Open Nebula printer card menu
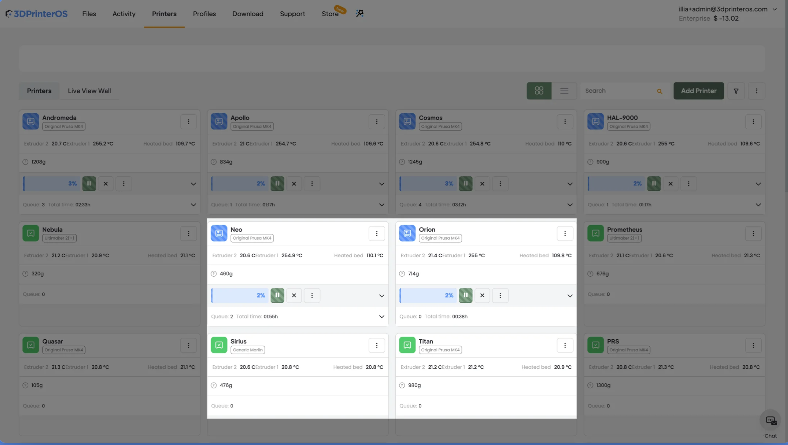 tap(188, 233)
